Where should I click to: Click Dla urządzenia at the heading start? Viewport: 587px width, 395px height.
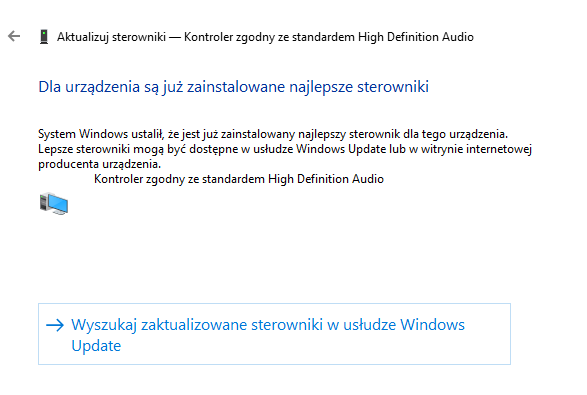(x=89, y=86)
